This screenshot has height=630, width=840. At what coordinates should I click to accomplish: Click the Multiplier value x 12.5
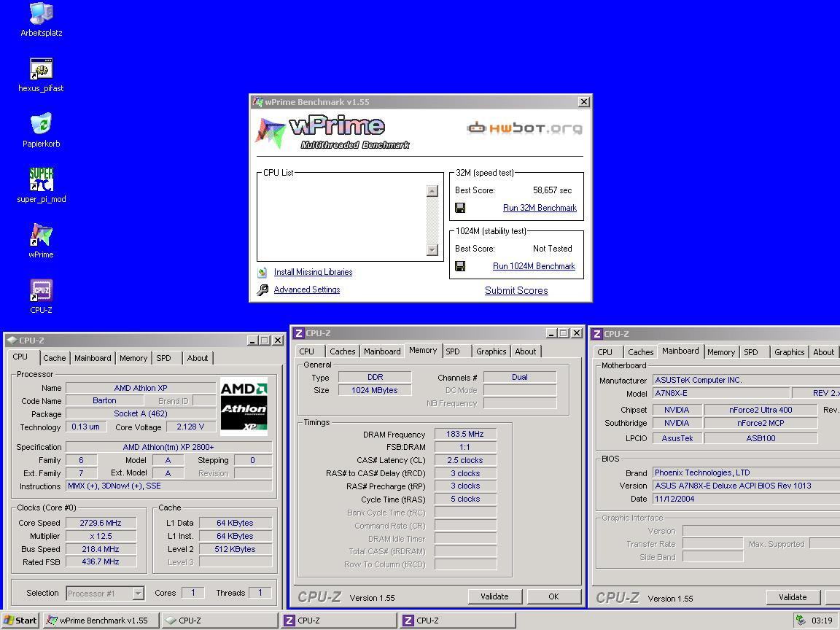tap(100, 536)
